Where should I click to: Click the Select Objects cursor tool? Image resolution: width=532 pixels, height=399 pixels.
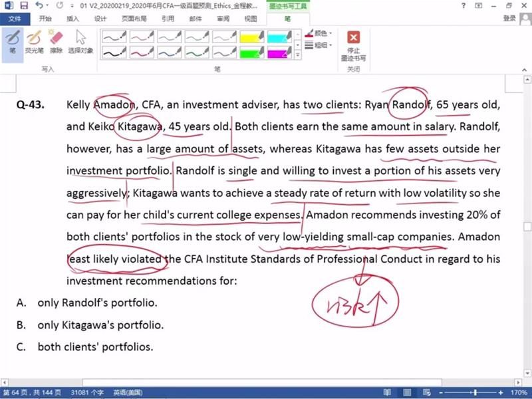coord(81,41)
